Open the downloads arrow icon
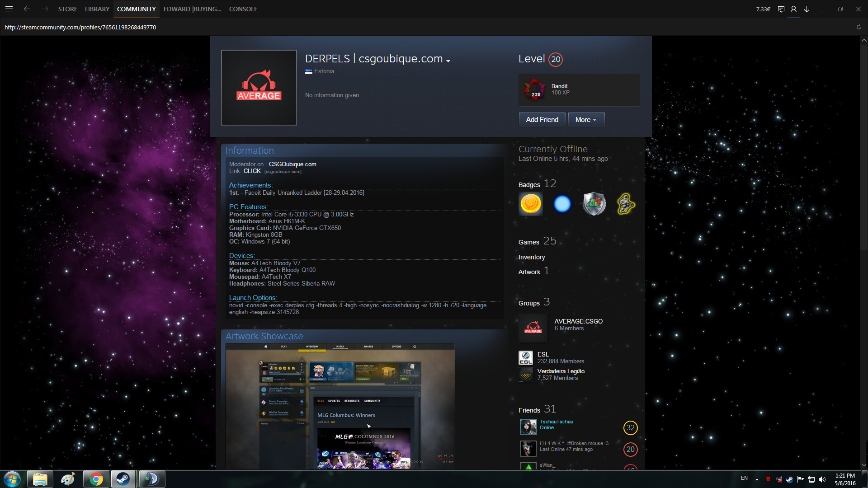The width and height of the screenshot is (868, 488). 807,9
